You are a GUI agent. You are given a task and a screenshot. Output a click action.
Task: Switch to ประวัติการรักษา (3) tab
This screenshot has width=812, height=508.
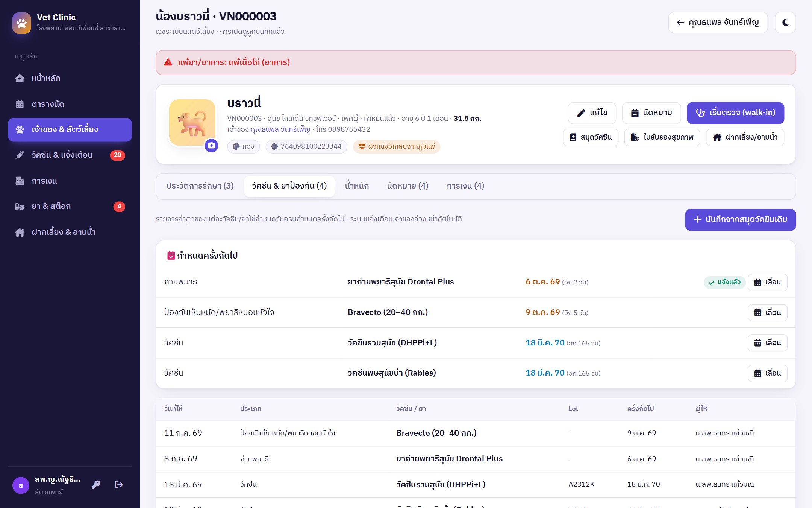[200, 186]
